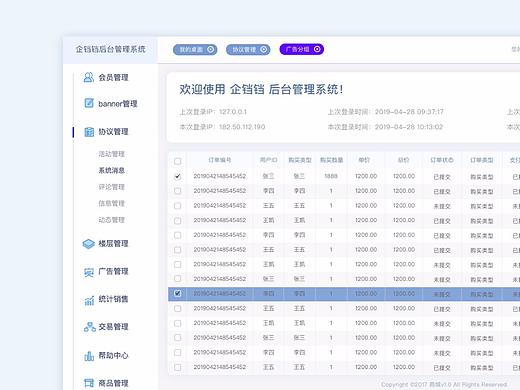Open 动态管理 submenu item

tap(111, 220)
